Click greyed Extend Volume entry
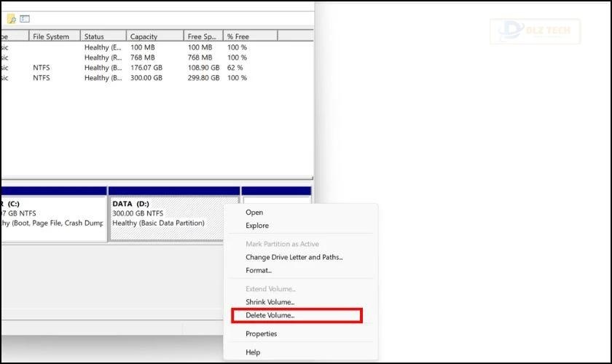 click(x=270, y=289)
